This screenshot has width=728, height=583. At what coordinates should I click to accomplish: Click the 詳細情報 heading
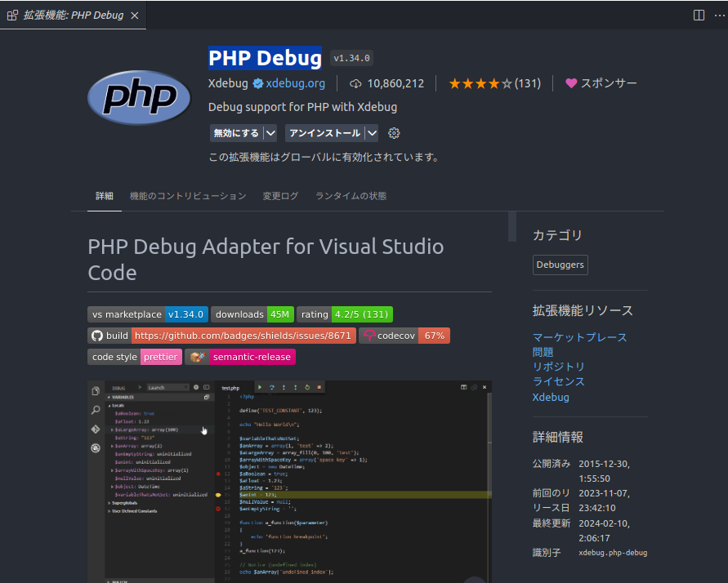click(557, 437)
